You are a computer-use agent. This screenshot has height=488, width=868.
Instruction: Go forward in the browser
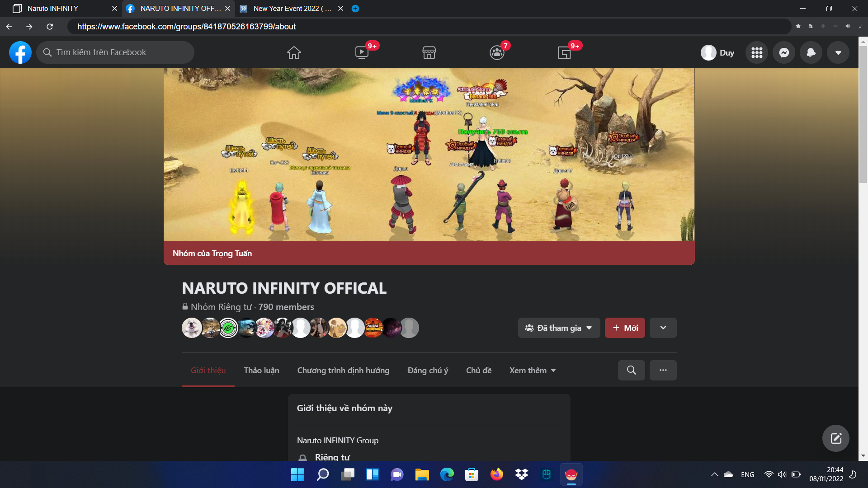click(29, 27)
